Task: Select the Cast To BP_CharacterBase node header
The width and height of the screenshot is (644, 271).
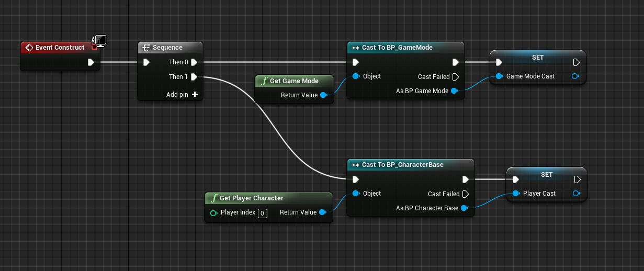Action: point(402,165)
